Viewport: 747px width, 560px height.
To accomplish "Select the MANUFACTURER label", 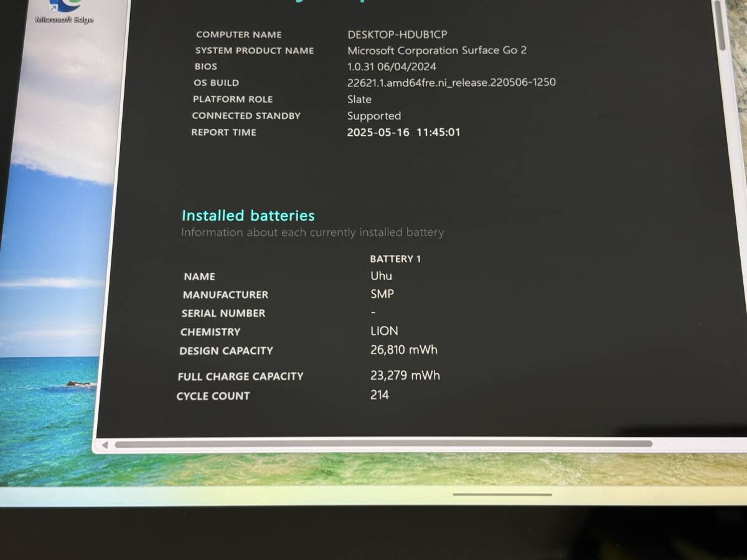I will coord(225,295).
